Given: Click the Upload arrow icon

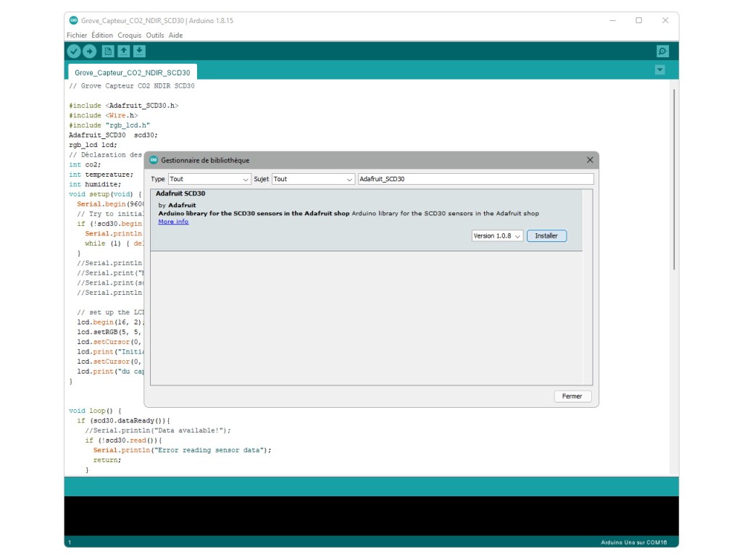Looking at the screenshot, I should (89, 51).
